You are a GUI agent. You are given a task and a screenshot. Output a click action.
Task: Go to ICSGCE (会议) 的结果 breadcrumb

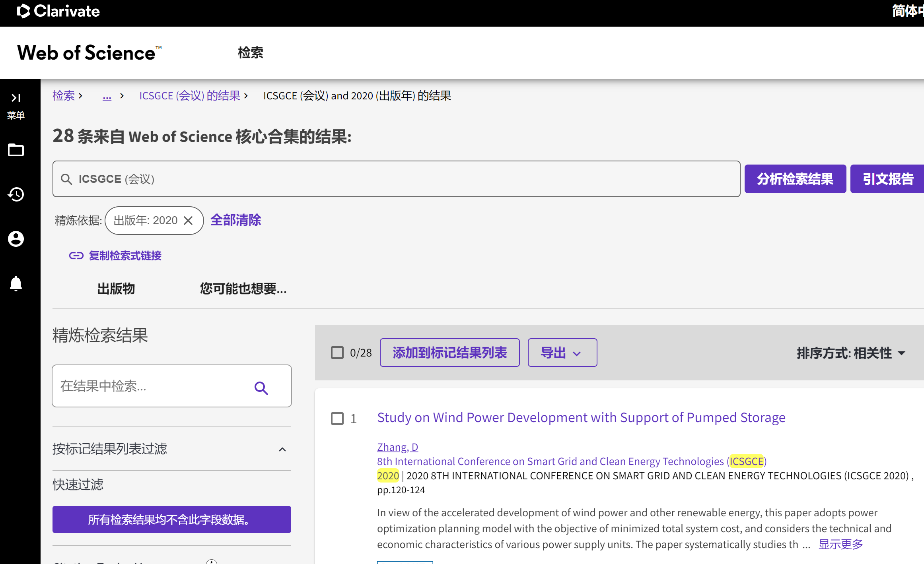(190, 96)
